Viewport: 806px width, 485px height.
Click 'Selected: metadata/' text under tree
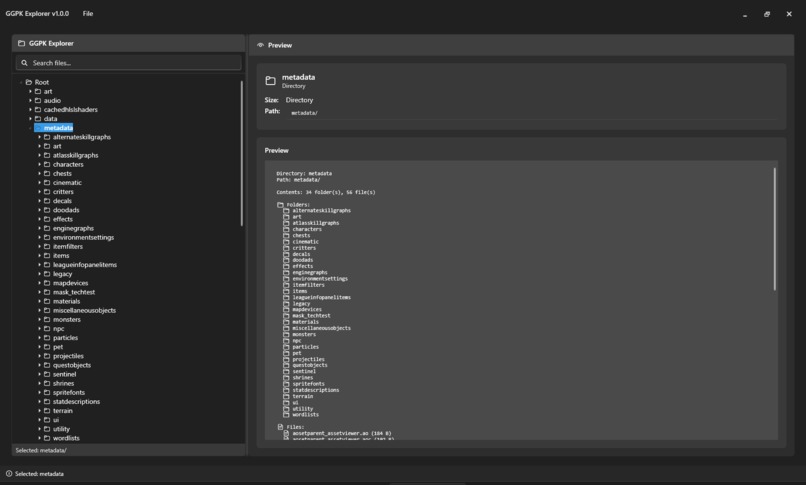point(41,450)
